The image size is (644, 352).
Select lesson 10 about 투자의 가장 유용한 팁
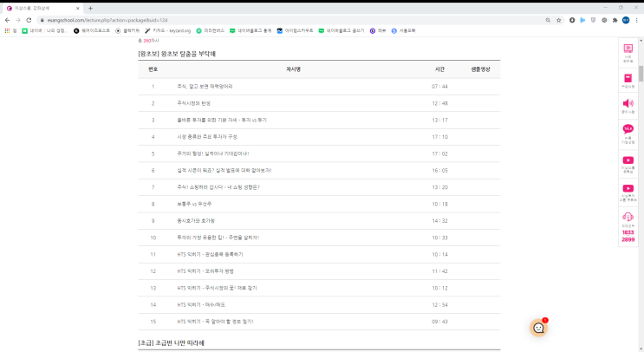click(x=218, y=238)
